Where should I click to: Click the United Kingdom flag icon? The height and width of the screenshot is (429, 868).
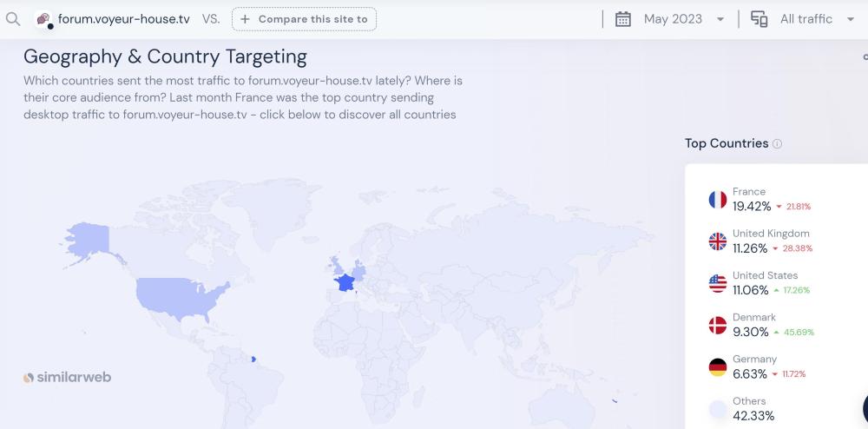pyautogui.click(x=717, y=241)
